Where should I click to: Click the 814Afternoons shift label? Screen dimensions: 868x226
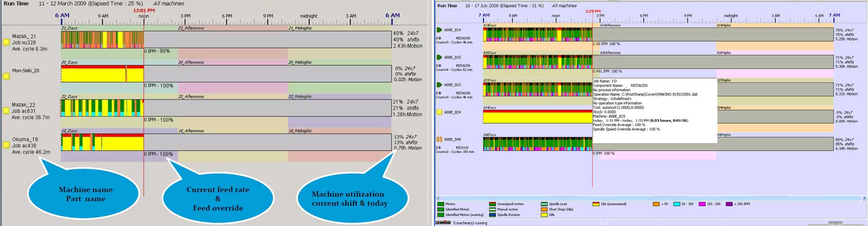610,25
